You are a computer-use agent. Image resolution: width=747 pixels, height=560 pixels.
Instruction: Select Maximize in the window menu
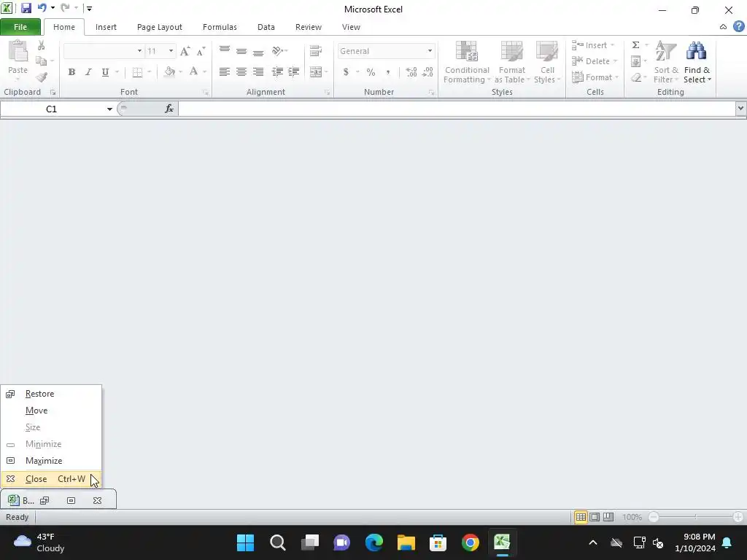click(x=51, y=461)
